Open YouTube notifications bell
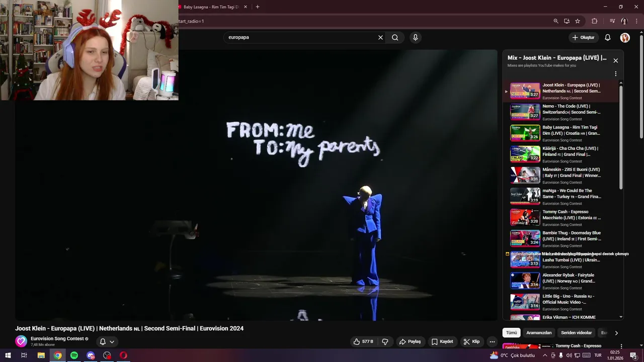The height and width of the screenshot is (362, 644). click(607, 37)
